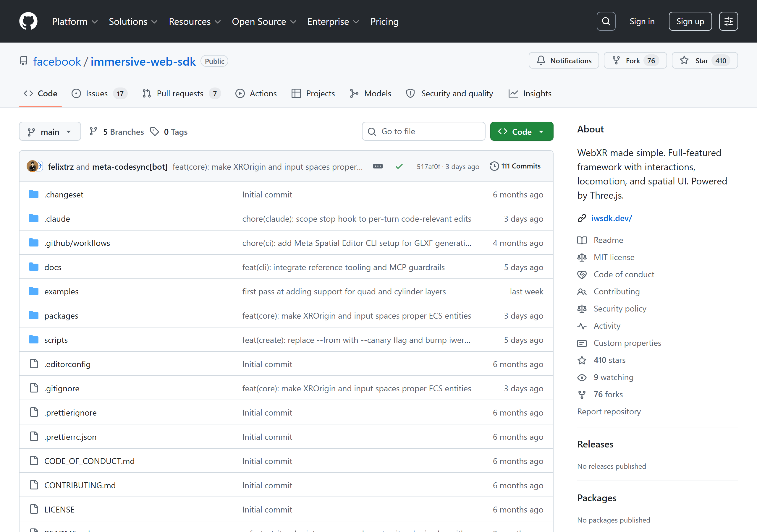
Task: Expand commit message ellipsis button
Action: click(378, 166)
